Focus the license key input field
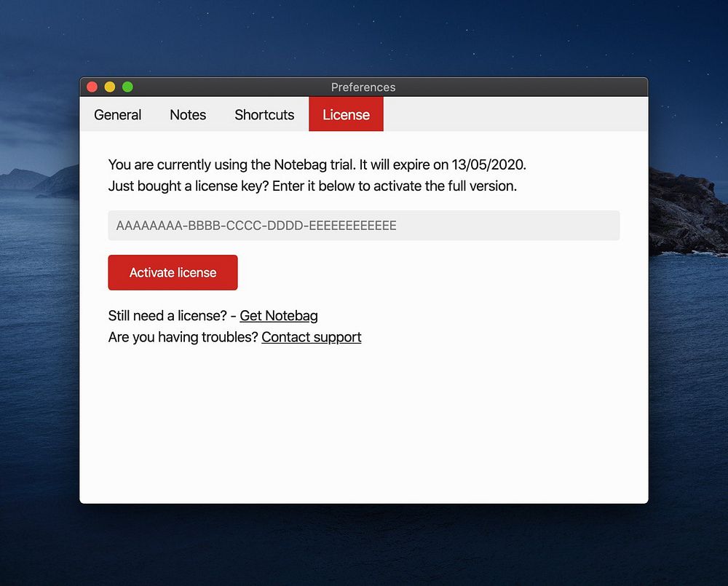Viewport: 728px width, 586px height. click(x=363, y=226)
